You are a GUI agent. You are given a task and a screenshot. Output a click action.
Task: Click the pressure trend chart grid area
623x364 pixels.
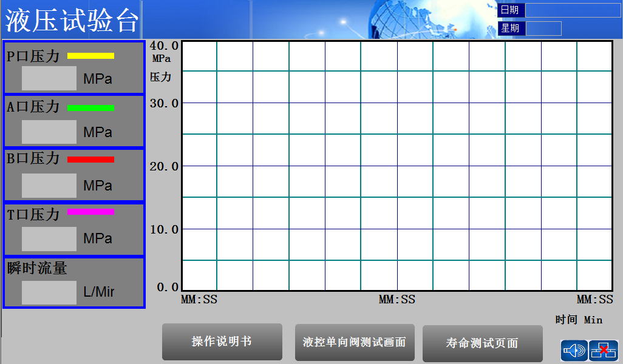click(x=397, y=166)
